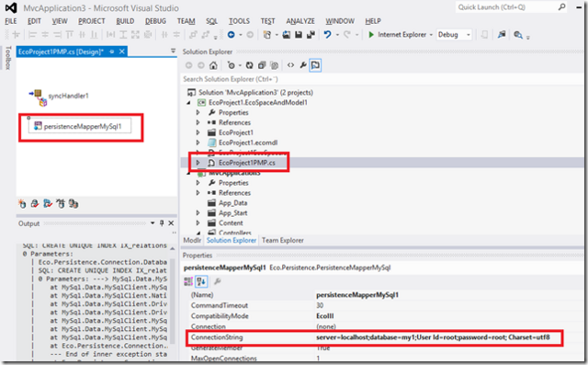Expand the EcoProject1 folder node
The height and width of the screenshot is (365, 588).
(x=198, y=132)
